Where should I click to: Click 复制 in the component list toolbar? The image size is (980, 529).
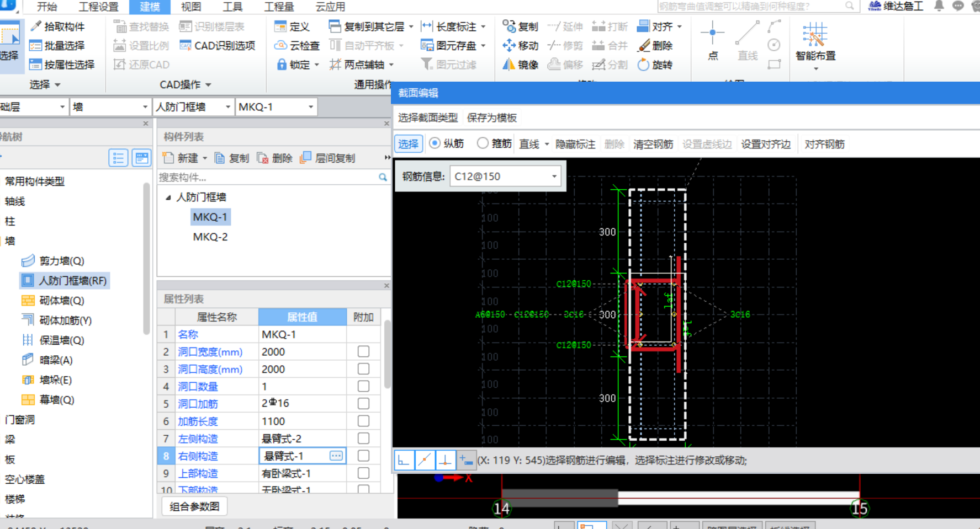coord(232,158)
